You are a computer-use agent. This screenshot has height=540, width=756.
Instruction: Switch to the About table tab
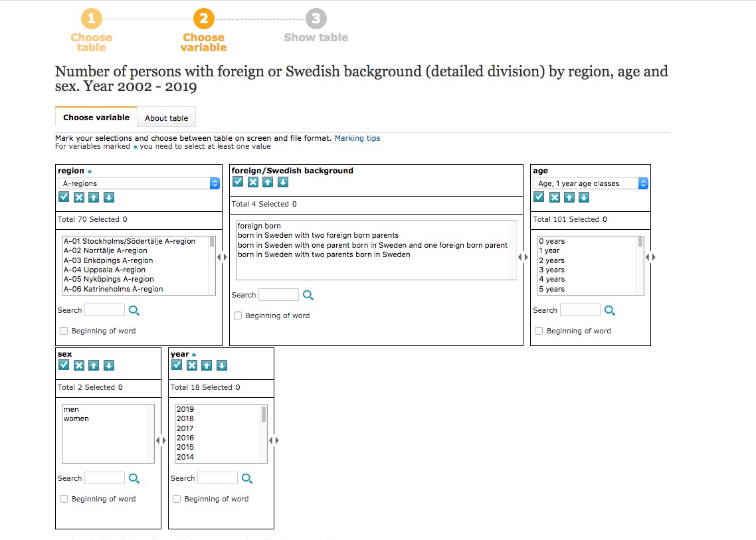pos(166,118)
